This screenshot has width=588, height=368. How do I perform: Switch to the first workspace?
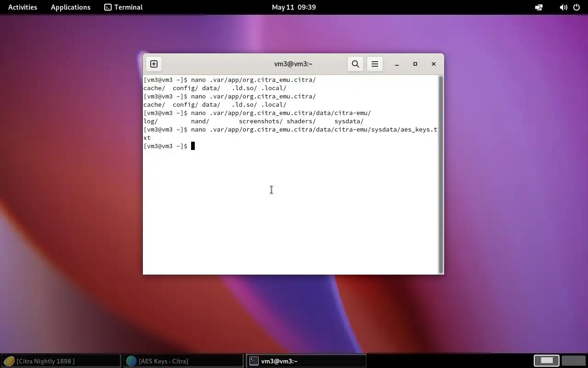coord(547,361)
